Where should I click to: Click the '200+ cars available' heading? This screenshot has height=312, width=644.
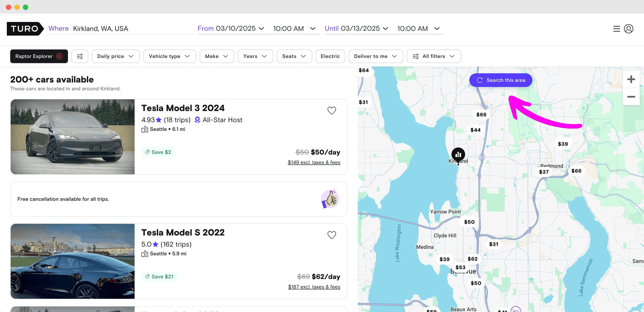[52, 79]
